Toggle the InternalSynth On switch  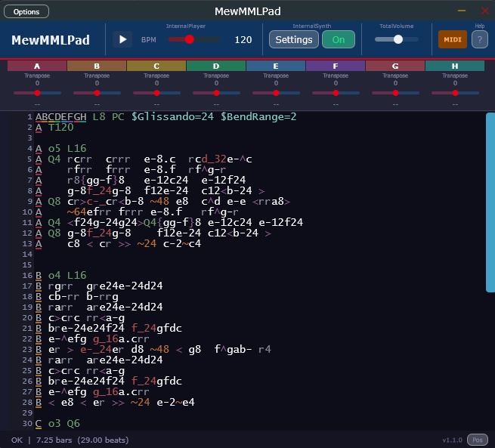tap(339, 40)
